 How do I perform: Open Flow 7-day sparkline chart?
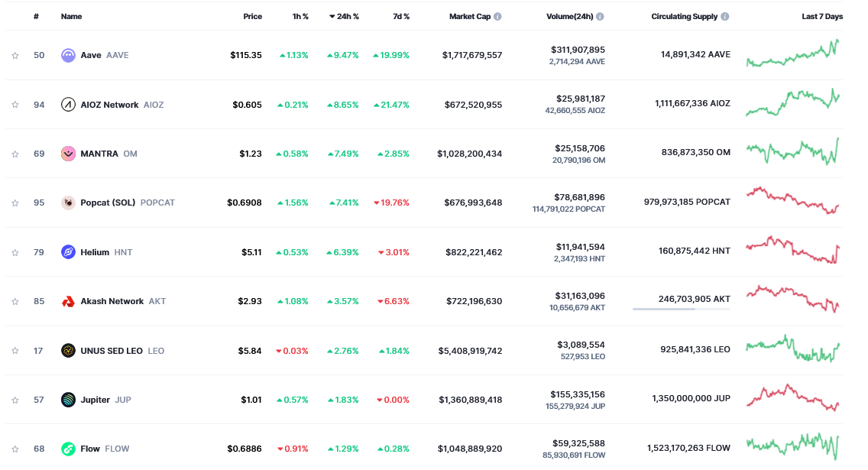792,446
